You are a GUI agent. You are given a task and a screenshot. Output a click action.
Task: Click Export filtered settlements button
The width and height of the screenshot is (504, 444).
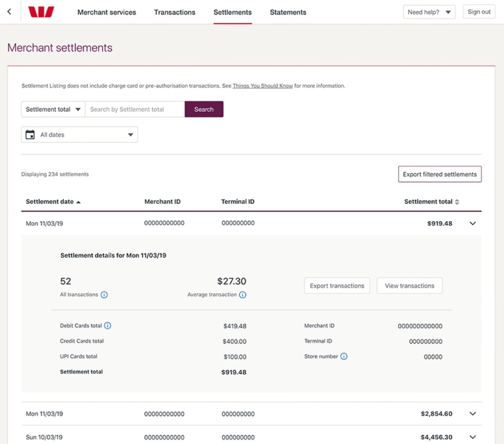coord(440,174)
